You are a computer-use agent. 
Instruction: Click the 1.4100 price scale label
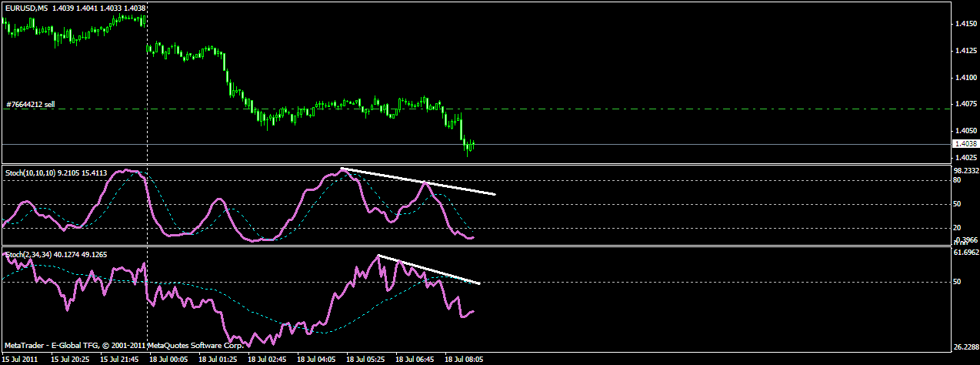coord(965,78)
